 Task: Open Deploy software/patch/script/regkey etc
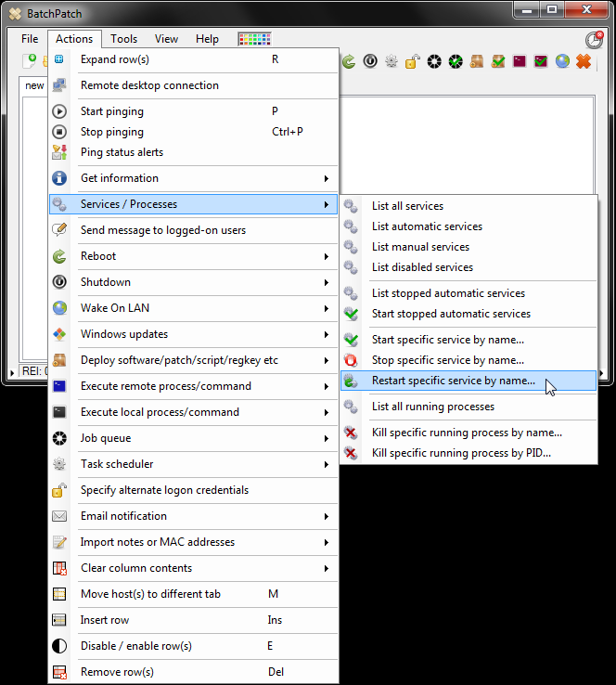pos(194,360)
